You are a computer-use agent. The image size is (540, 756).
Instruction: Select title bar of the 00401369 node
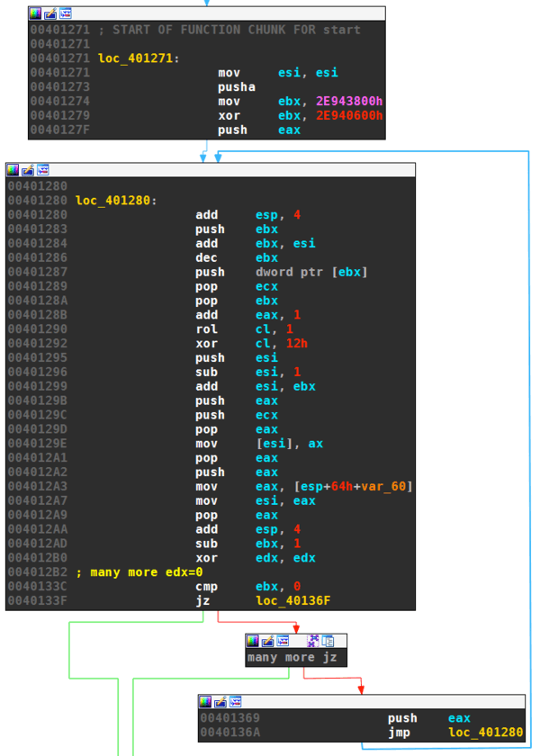pyautogui.click(x=361, y=701)
